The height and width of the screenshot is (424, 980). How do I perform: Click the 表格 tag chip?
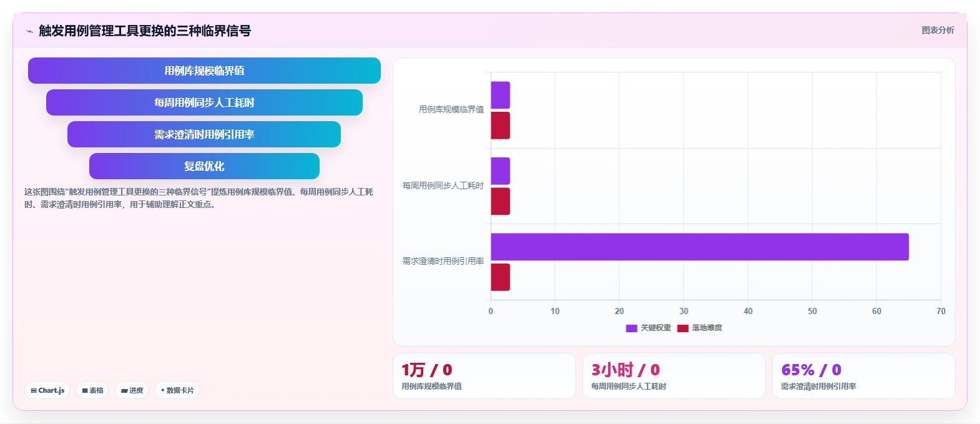tap(92, 390)
